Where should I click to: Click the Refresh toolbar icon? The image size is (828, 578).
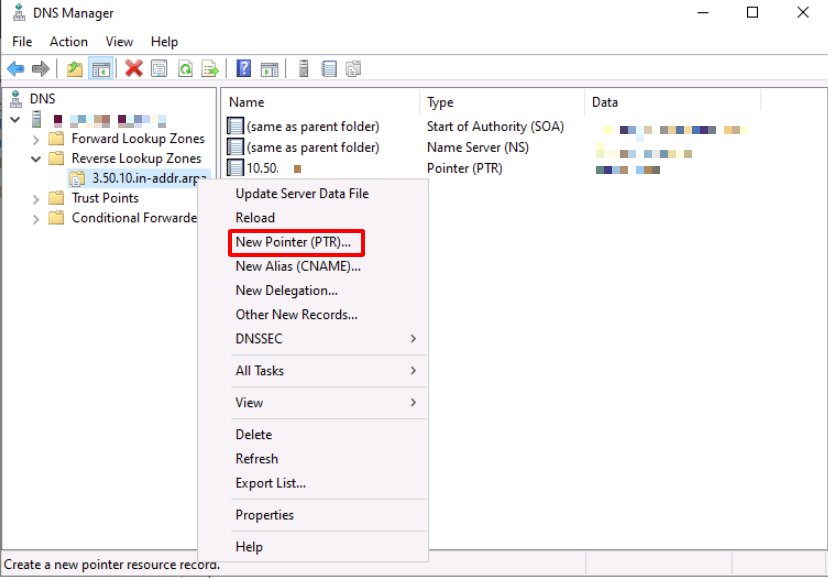(x=185, y=69)
